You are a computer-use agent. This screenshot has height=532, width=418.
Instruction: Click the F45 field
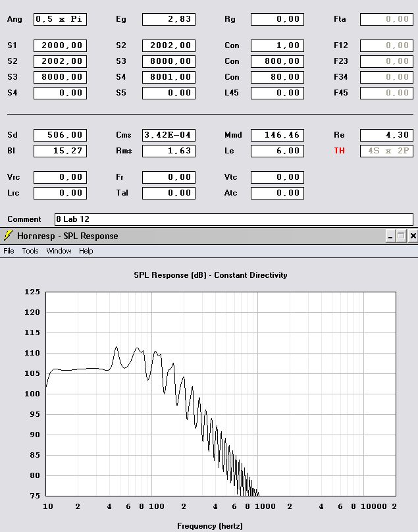tap(386, 93)
